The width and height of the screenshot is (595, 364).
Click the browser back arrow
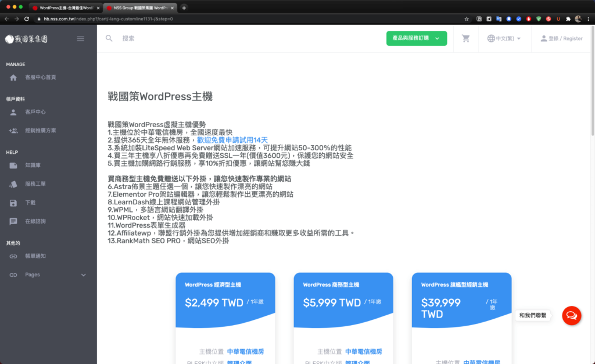(x=6, y=19)
